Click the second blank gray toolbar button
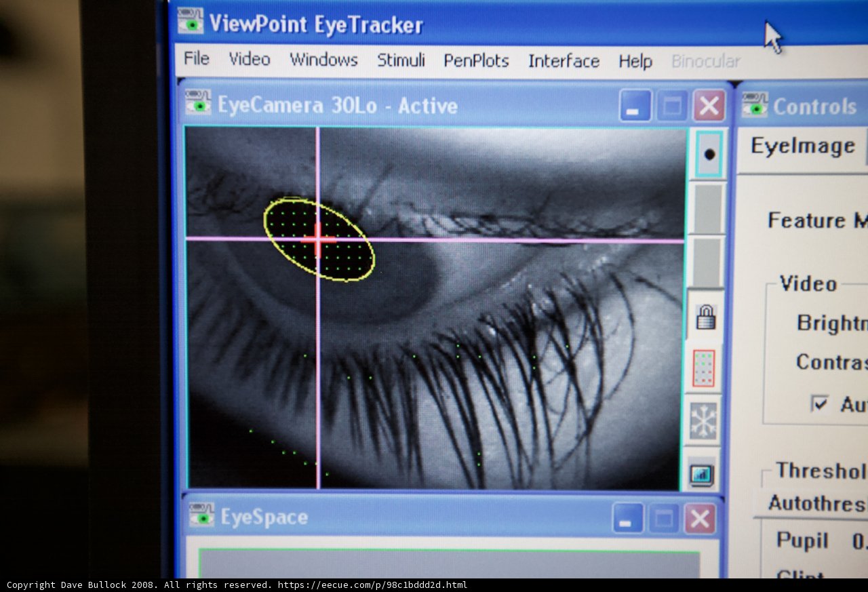Image resolution: width=868 pixels, height=592 pixels. (x=707, y=262)
